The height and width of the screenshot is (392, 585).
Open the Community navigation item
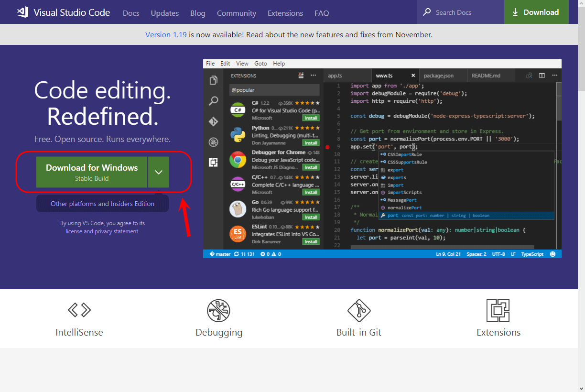click(237, 13)
